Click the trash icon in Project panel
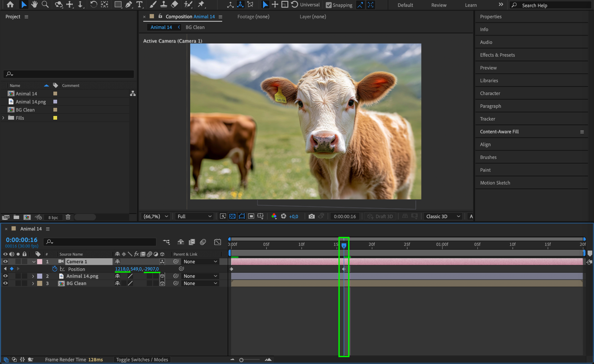This screenshot has height=364, width=594. click(68, 217)
